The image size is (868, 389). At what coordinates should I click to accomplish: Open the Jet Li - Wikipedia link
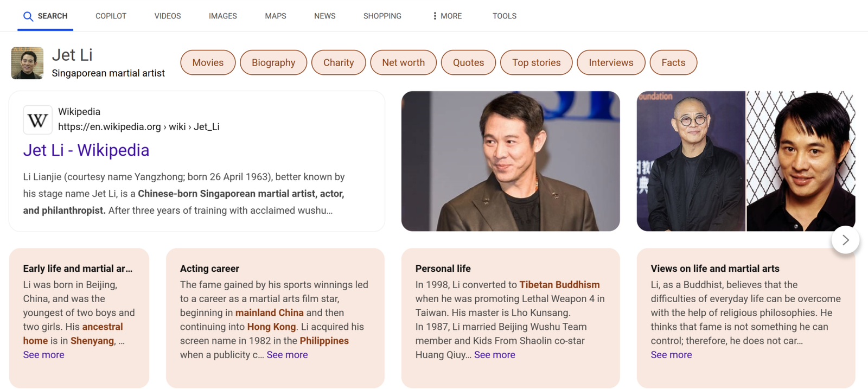(86, 150)
